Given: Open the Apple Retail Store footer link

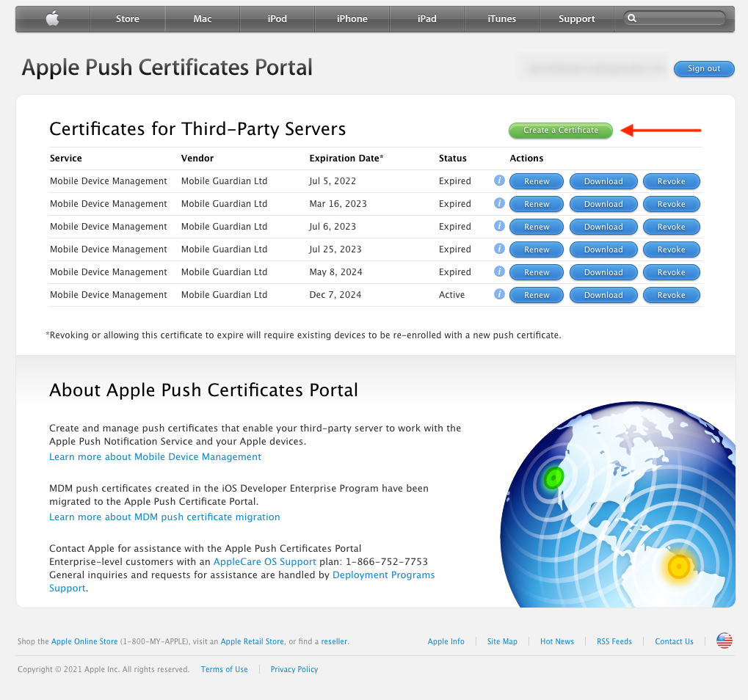Looking at the screenshot, I should click(252, 641).
